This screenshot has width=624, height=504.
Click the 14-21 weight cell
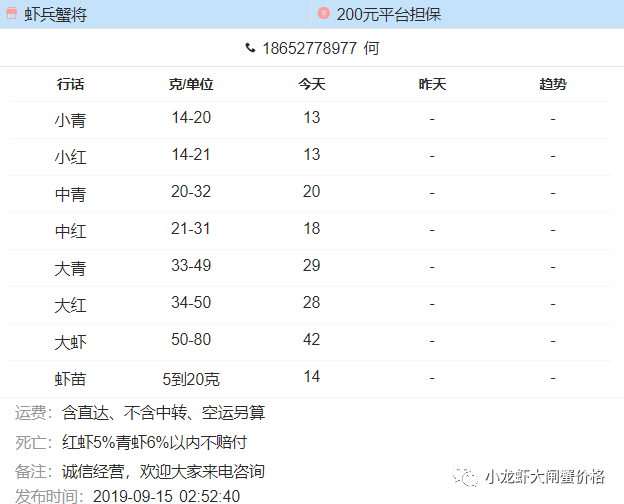[x=191, y=155]
